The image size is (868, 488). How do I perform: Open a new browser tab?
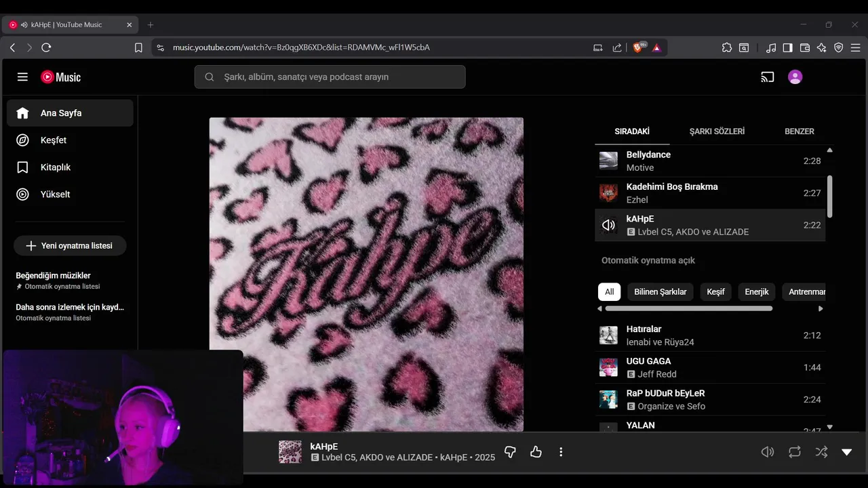[x=151, y=25]
